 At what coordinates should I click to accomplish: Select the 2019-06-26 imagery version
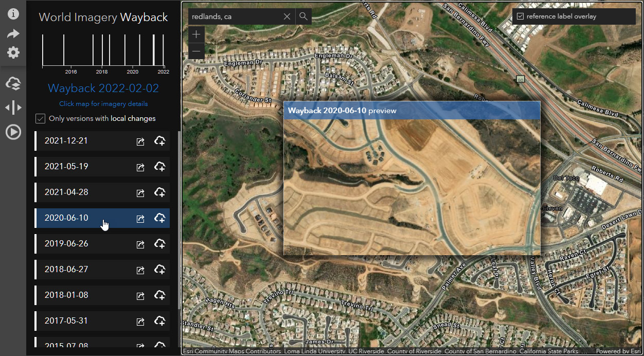102,244
